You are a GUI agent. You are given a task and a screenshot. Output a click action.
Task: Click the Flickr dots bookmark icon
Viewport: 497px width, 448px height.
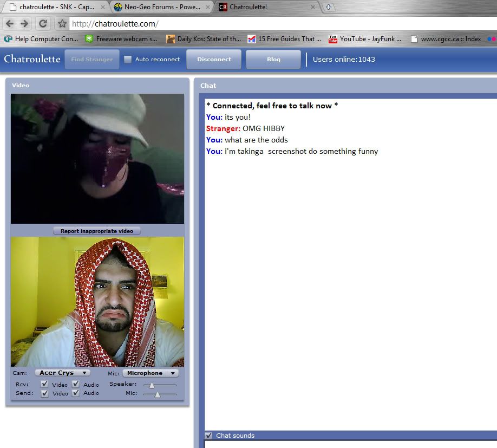click(x=492, y=39)
